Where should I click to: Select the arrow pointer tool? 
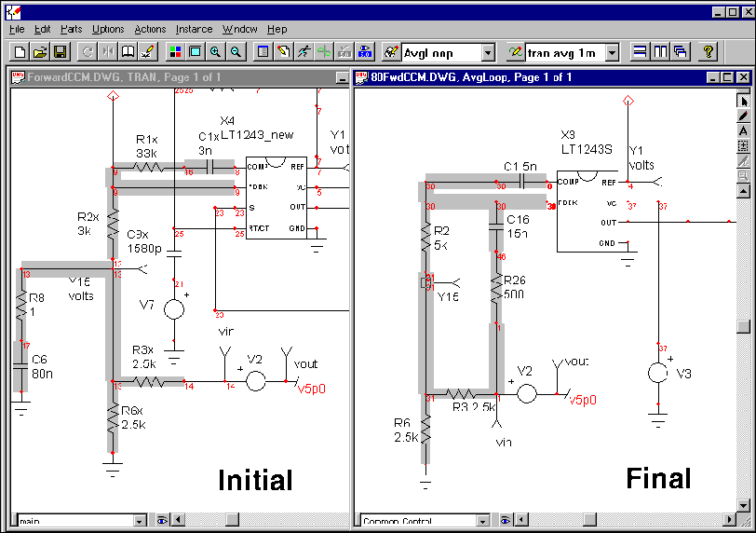tap(743, 101)
